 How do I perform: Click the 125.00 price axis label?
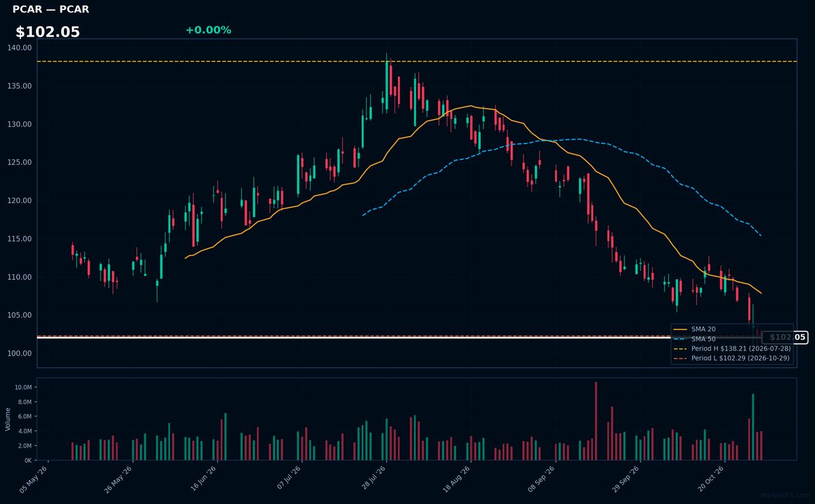tap(20, 162)
